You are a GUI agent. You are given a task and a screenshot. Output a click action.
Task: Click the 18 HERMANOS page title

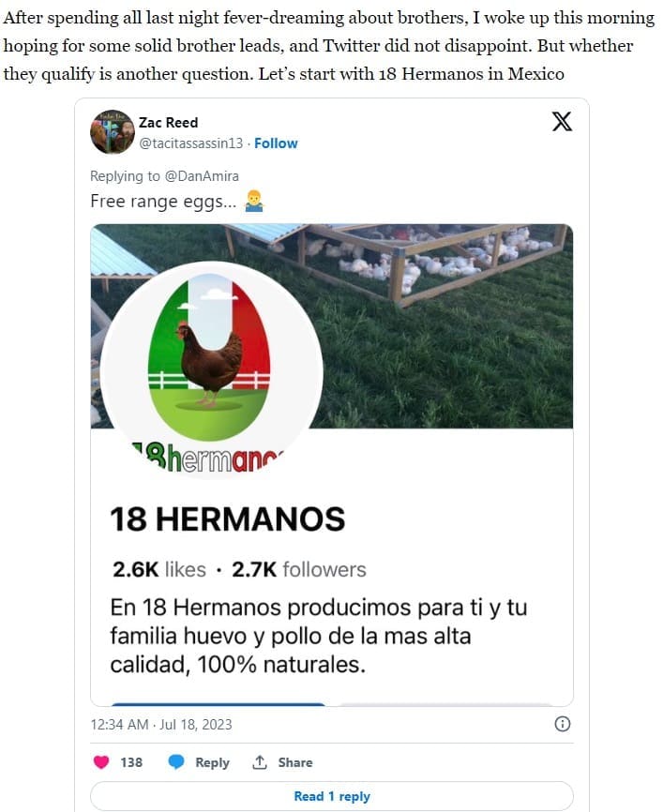tap(228, 519)
